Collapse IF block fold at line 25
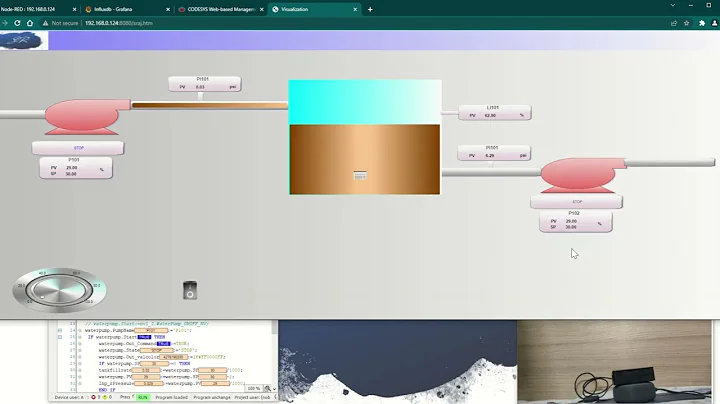This screenshot has width=720, height=404. pyautogui.click(x=60, y=337)
